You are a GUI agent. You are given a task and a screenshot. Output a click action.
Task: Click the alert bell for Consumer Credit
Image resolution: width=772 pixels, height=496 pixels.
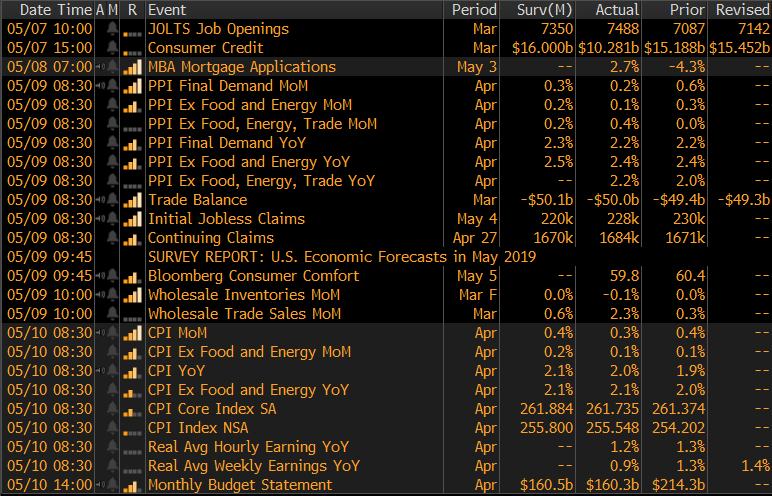112,48
